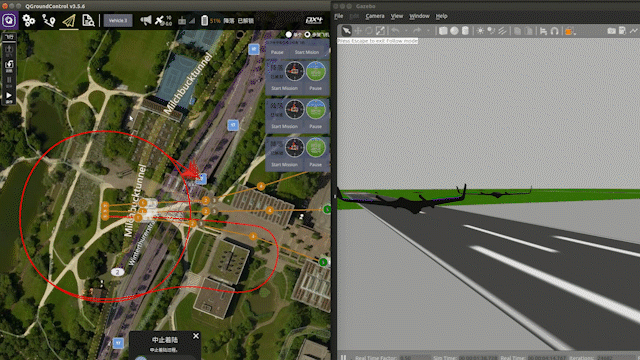Click Start Mission for the first vehicle

(284, 88)
